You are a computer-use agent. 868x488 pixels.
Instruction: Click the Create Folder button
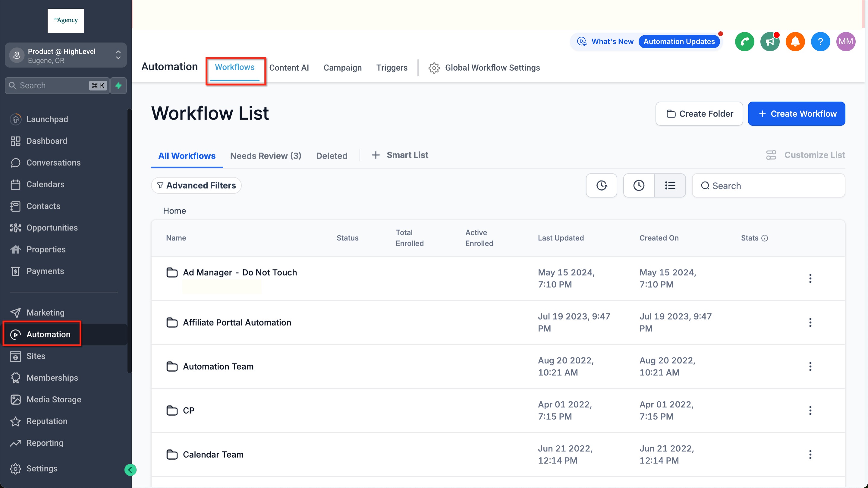699,114
